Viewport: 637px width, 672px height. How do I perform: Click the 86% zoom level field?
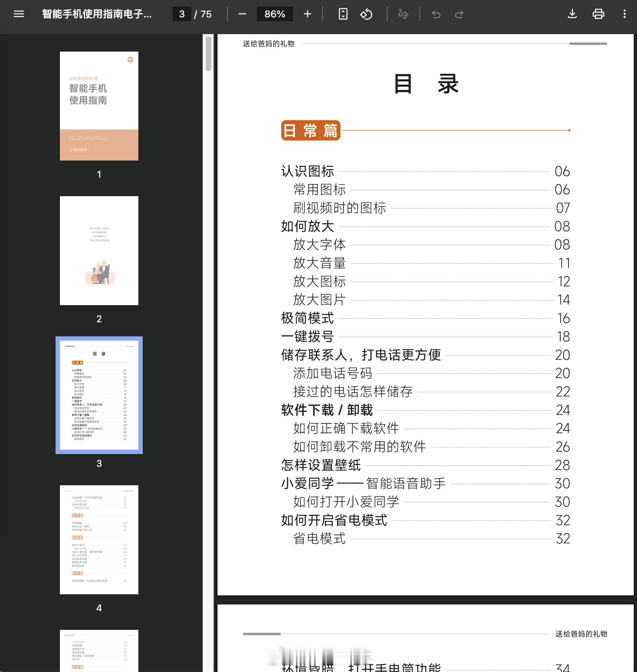[x=275, y=14]
